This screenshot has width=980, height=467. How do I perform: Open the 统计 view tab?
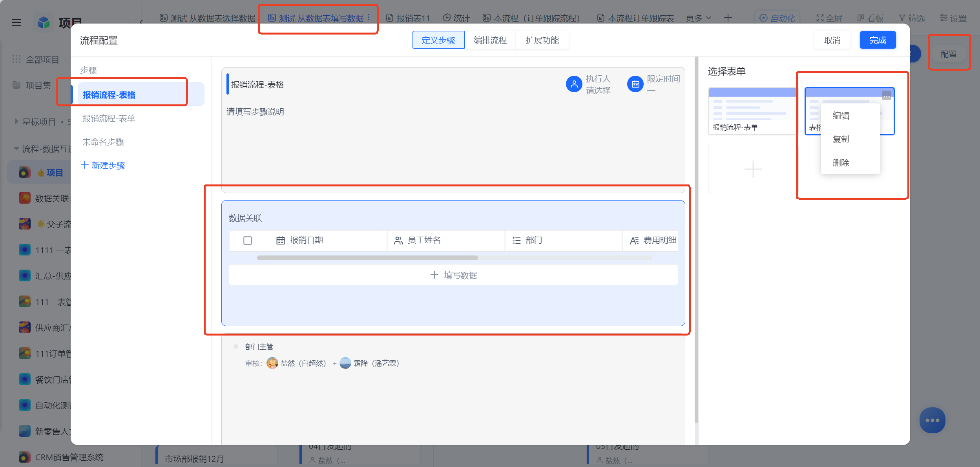click(x=456, y=18)
